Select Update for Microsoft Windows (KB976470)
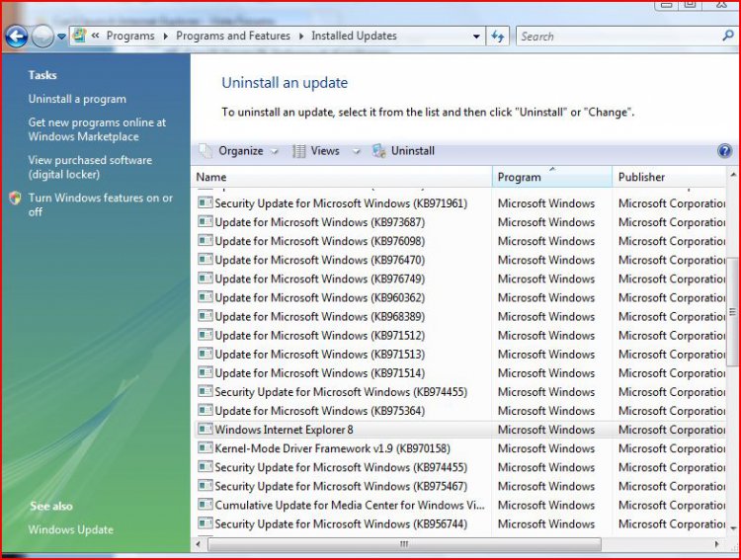741x560 pixels. 460,261
